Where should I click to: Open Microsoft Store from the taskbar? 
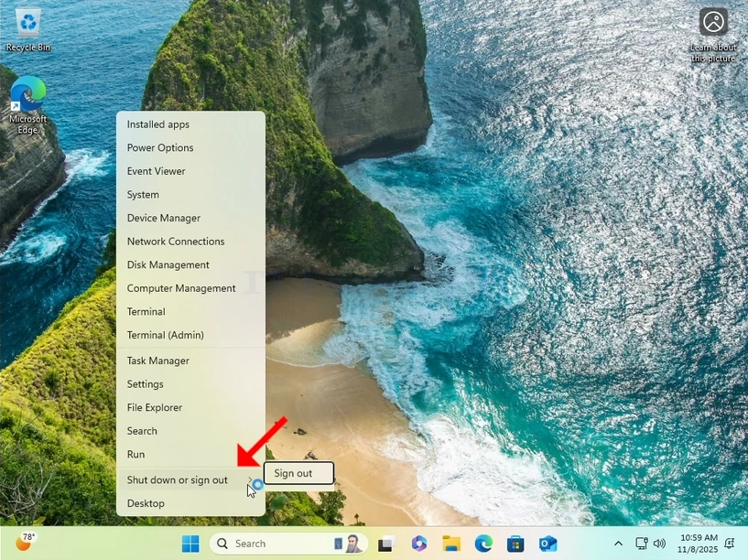click(515, 544)
